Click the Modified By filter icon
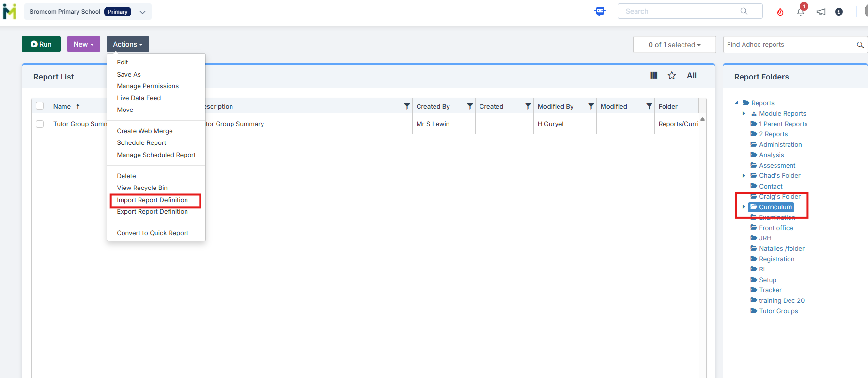868x378 pixels. click(591, 106)
